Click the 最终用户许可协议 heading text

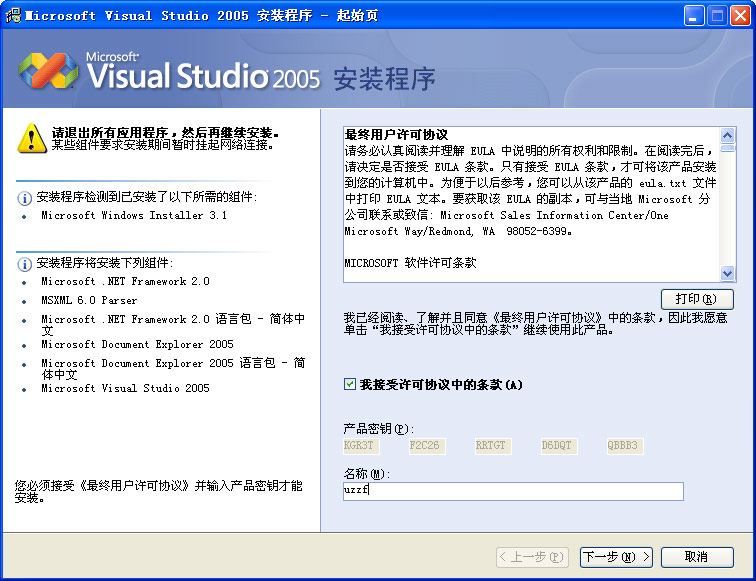396,135
